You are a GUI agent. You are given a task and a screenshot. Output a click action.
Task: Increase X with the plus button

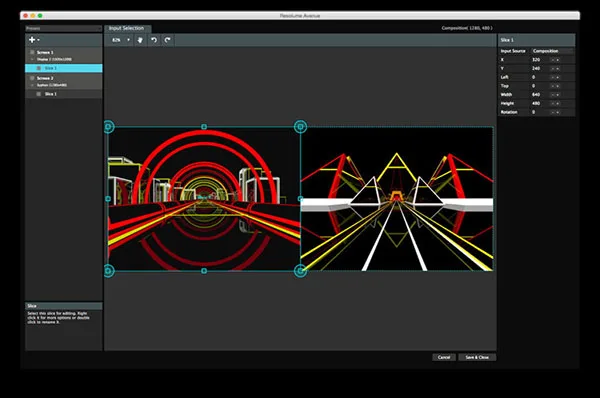(x=558, y=60)
